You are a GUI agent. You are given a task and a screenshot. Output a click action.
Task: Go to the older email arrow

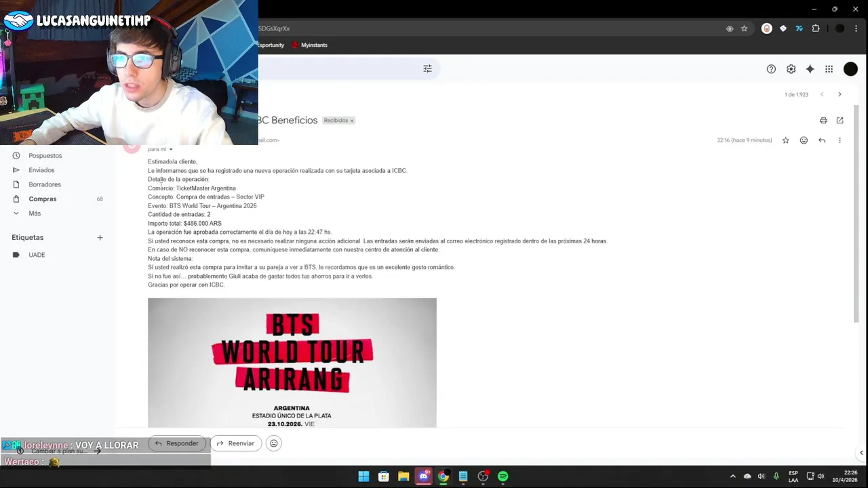pos(840,94)
